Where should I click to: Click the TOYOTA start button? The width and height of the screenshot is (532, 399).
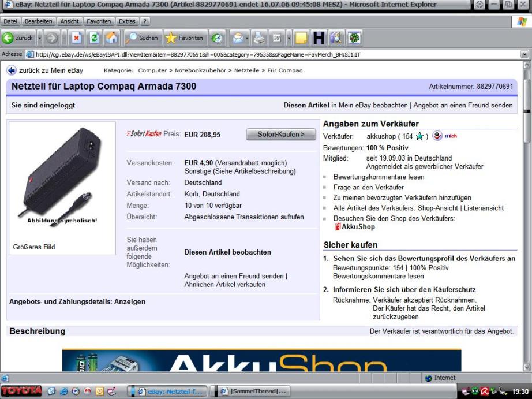[x=21, y=391]
